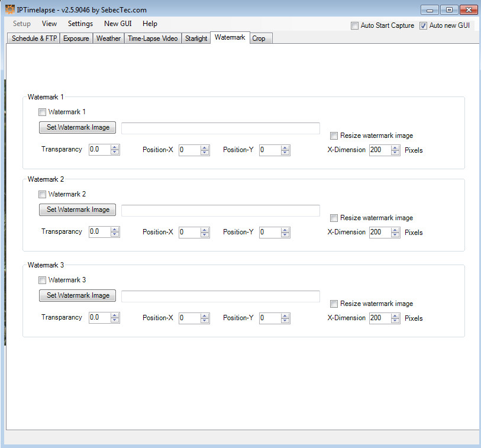
Task: Click the Watermark 1 X-Dimension value field
Action: pyautogui.click(x=380, y=150)
